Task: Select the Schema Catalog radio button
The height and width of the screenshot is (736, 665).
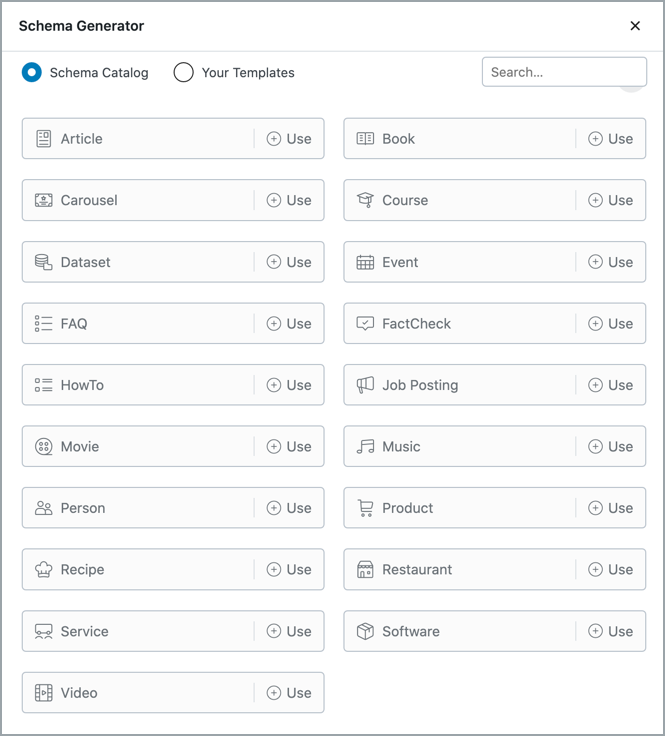Action: click(x=32, y=72)
